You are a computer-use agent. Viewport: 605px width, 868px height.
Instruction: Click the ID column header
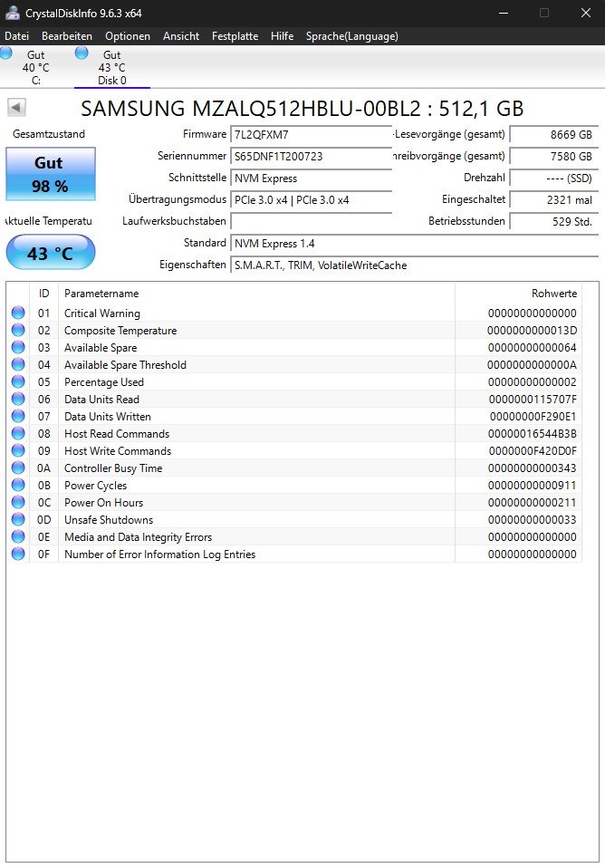click(43, 294)
